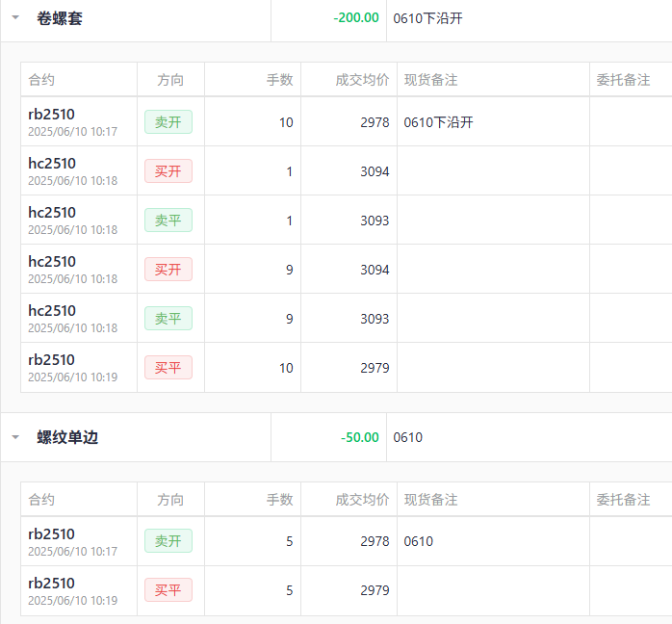Click the -50.00 profit value
Viewport: 672px width, 624px height.
pyautogui.click(x=359, y=437)
